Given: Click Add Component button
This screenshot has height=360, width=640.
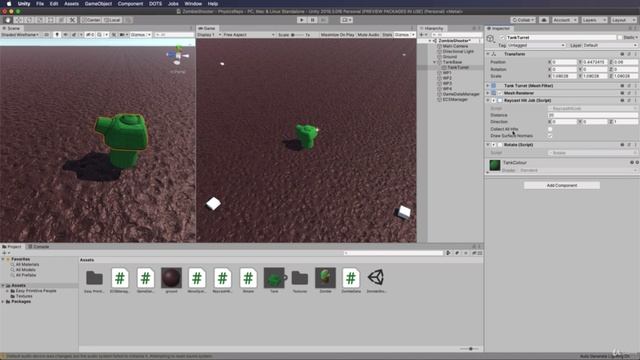Looking at the screenshot, I should (562, 186).
